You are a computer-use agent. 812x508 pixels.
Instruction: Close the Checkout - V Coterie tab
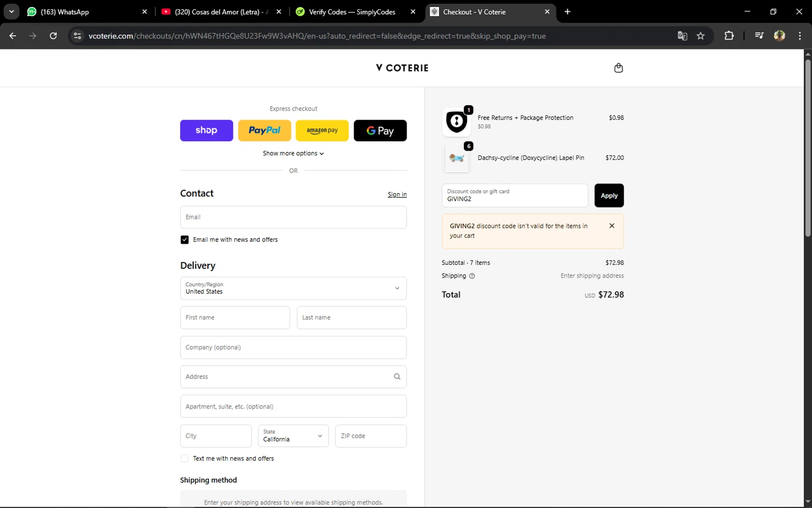(547, 11)
